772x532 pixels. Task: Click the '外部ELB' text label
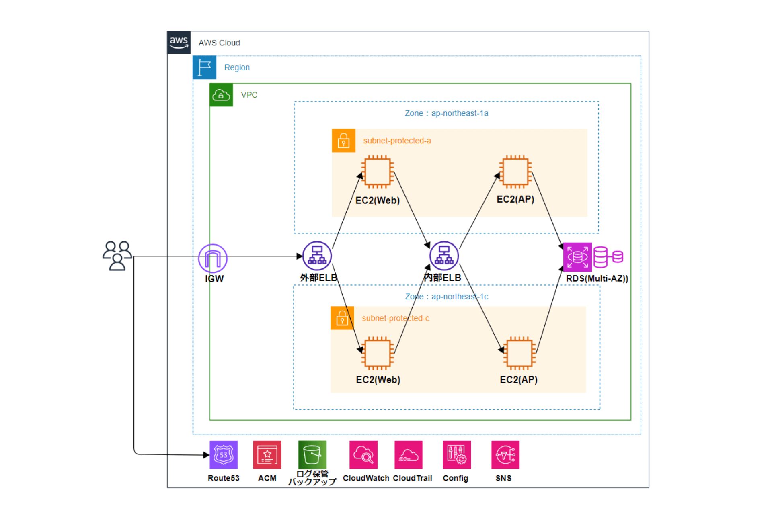tap(318, 278)
